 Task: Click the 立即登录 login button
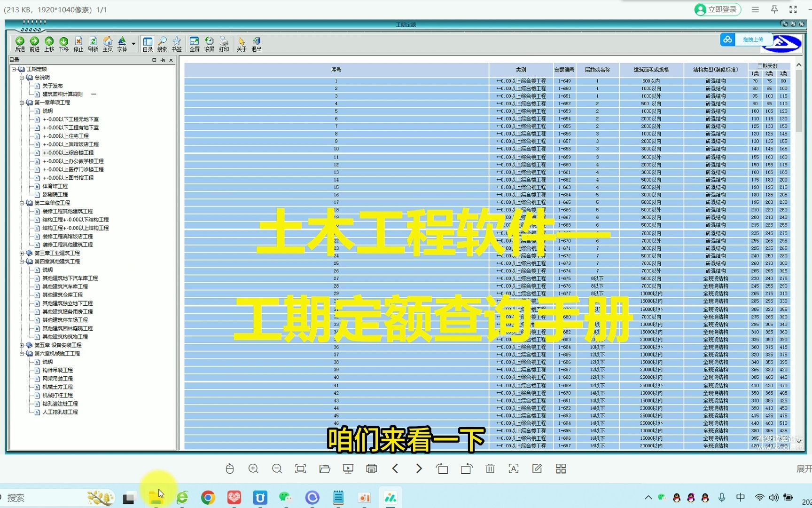point(717,9)
